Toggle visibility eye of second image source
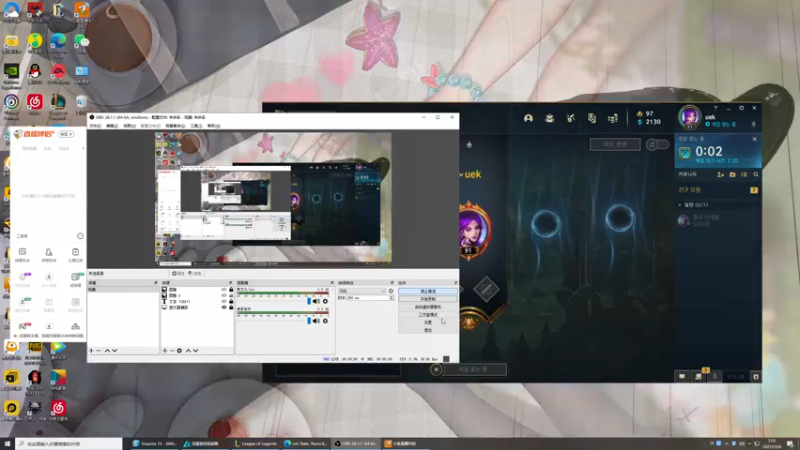 [223, 295]
